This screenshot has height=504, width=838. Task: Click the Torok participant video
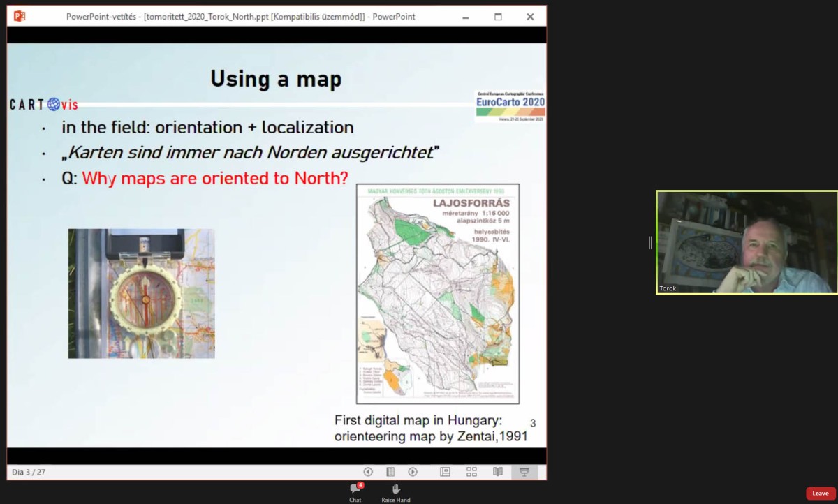click(x=747, y=242)
